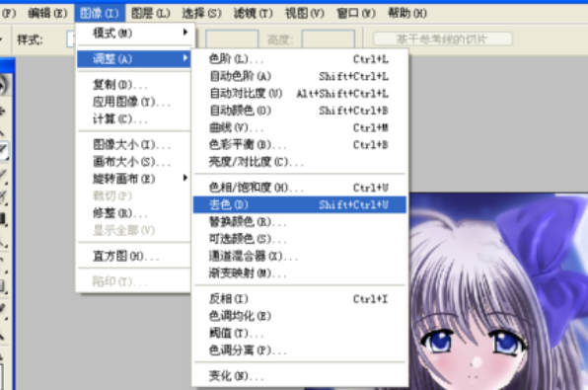Open the 滤镜(T) menu
The height and width of the screenshot is (390, 588).
254,14
